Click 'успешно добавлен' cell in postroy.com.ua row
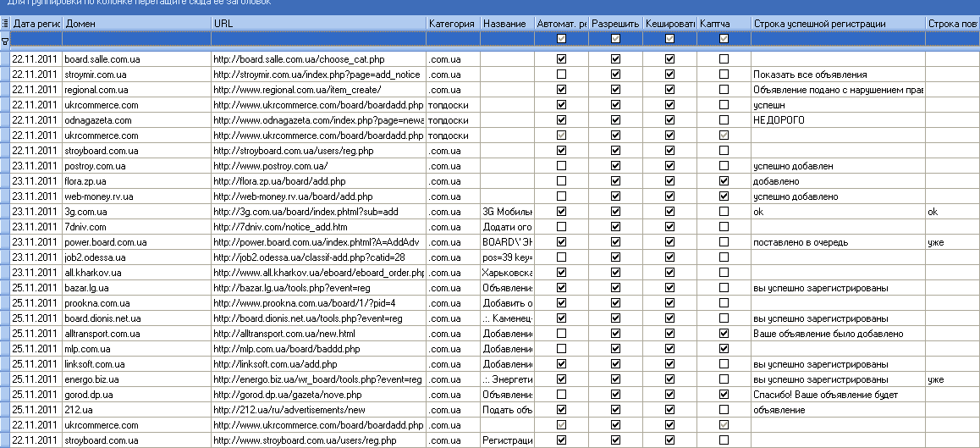The image size is (980, 448). [838, 166]
